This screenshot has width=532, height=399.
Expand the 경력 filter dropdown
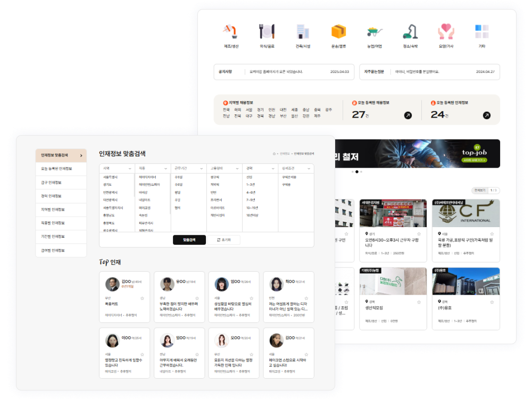pos(260,168)
